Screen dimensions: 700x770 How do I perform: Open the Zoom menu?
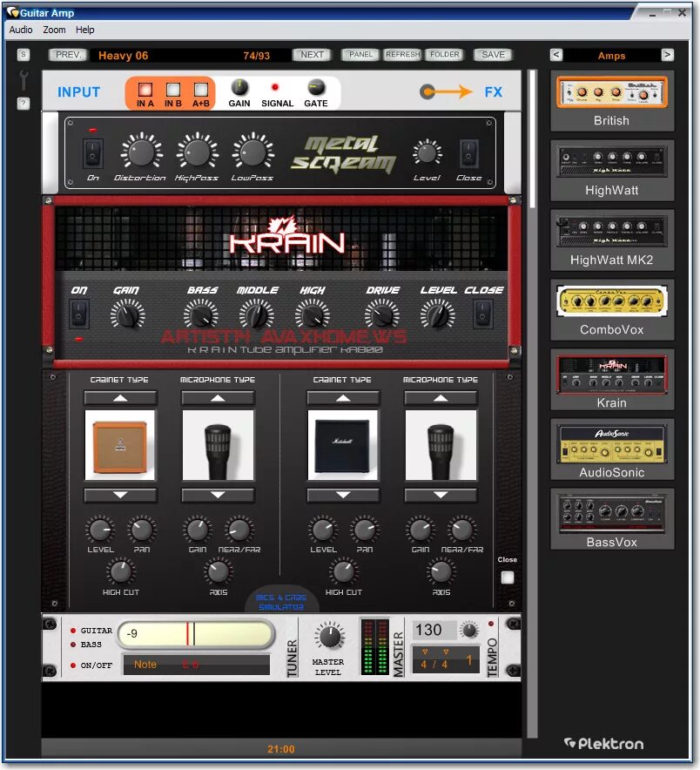tap(54, 30)
